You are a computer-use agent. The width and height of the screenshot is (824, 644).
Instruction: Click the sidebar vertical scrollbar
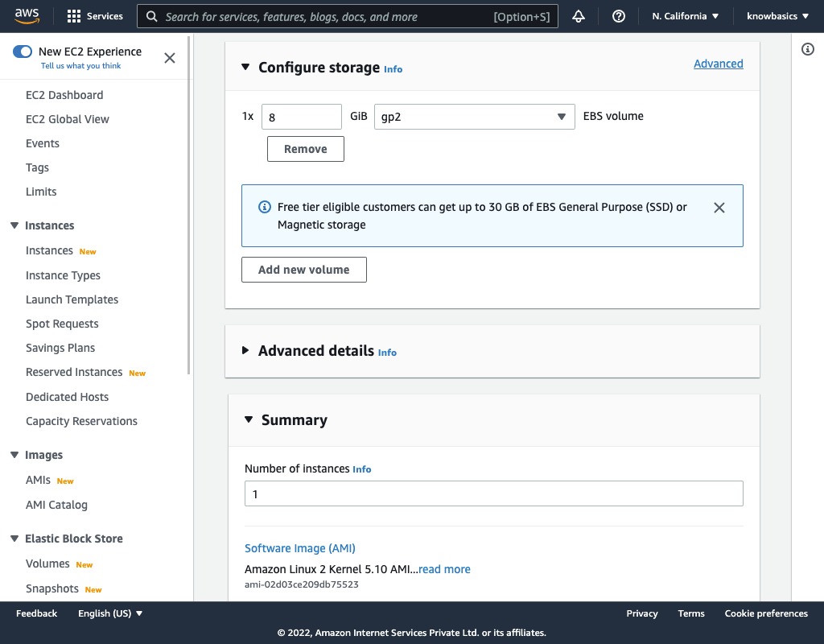(188, 205)
